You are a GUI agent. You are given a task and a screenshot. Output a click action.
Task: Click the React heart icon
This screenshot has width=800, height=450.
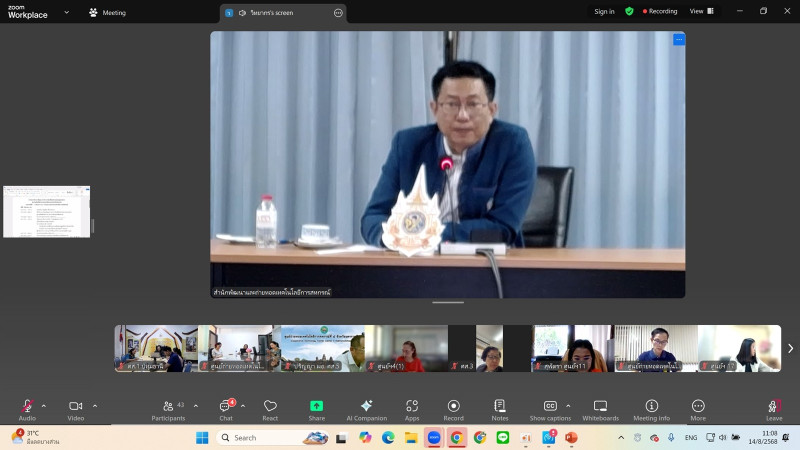270,408
